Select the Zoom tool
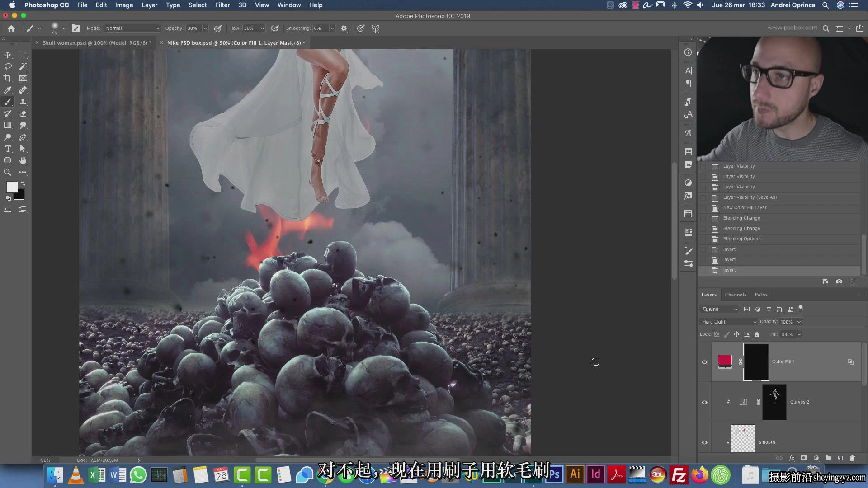The width and height of the screenshot is (868, 488). point(8,172)
